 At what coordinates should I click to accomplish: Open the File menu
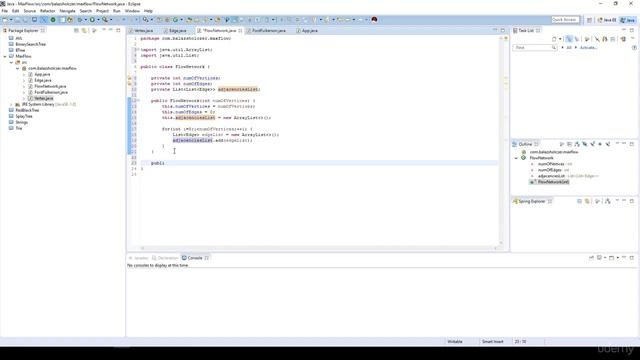pos(4,11)
